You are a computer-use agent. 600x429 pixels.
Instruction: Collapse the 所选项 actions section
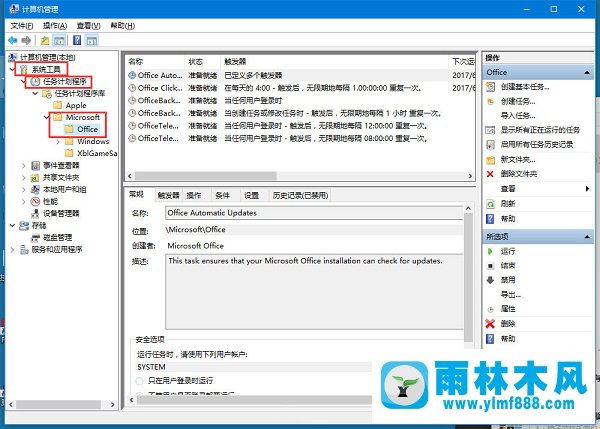[587, 237]
